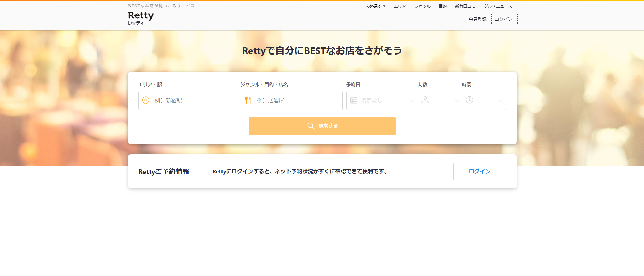Focus the エリア・駅 input field
644x276 pixels.
click(194, 101)
